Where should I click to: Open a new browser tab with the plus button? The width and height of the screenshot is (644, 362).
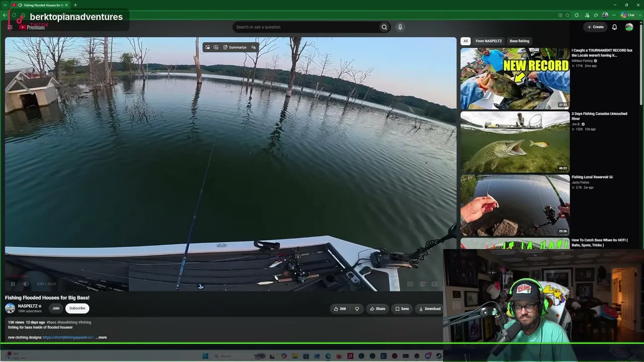point(75,5)
